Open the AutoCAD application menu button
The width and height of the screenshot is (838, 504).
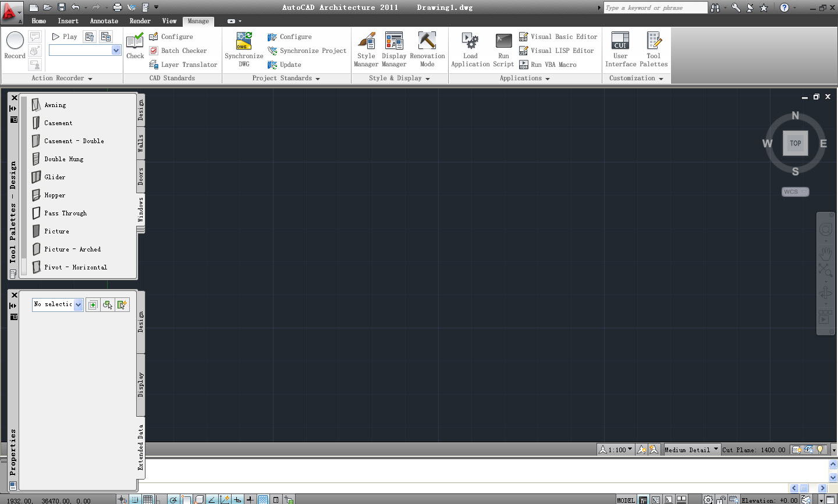10,12
